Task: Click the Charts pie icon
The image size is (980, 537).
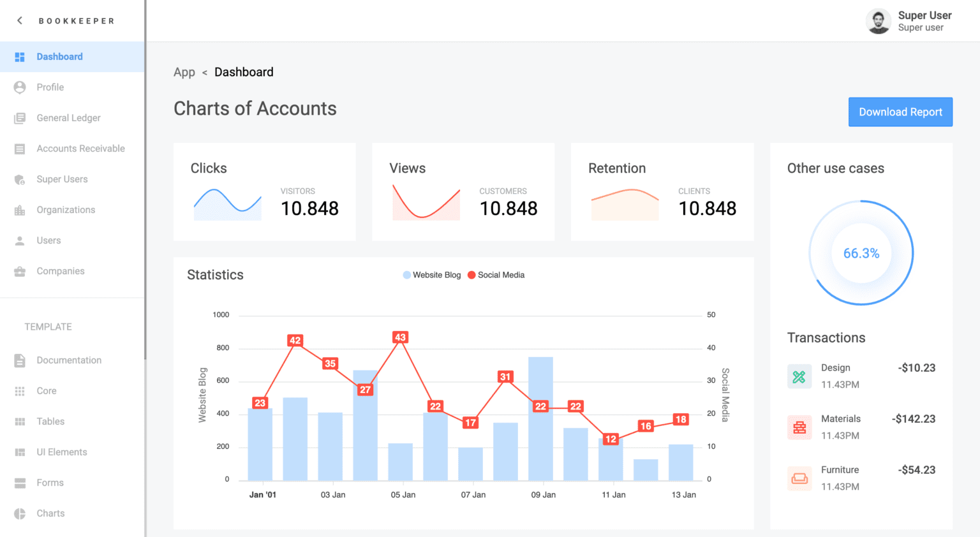Action: point(20,513)
